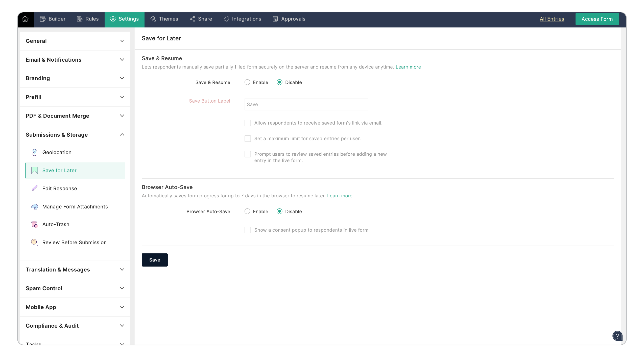Open the Share tab
Image resolution: width=644 pixels, height=357 pixels.
point(201,19)
